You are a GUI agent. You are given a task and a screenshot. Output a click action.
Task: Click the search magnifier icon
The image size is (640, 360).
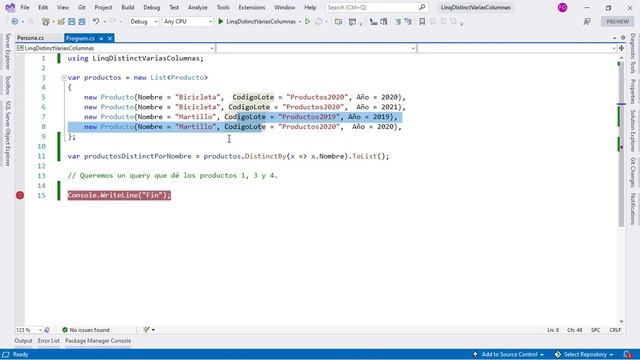[422, 7]
